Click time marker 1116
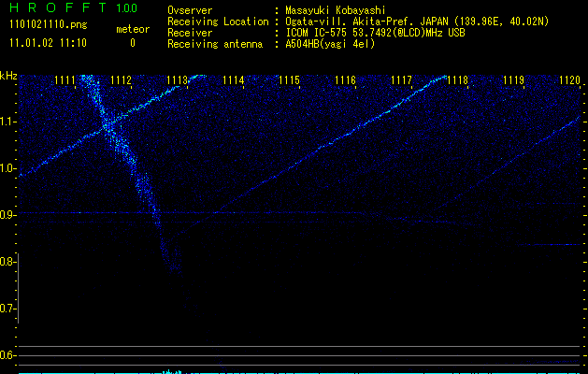 pos(345,79)
